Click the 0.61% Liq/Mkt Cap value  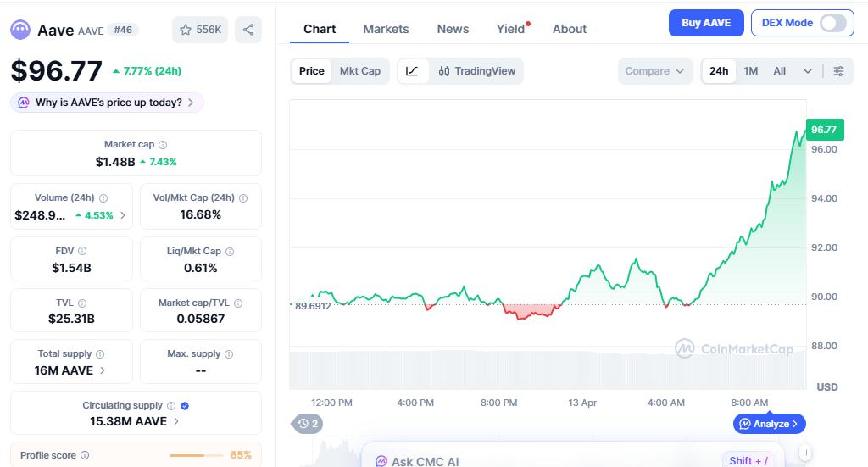200,269
